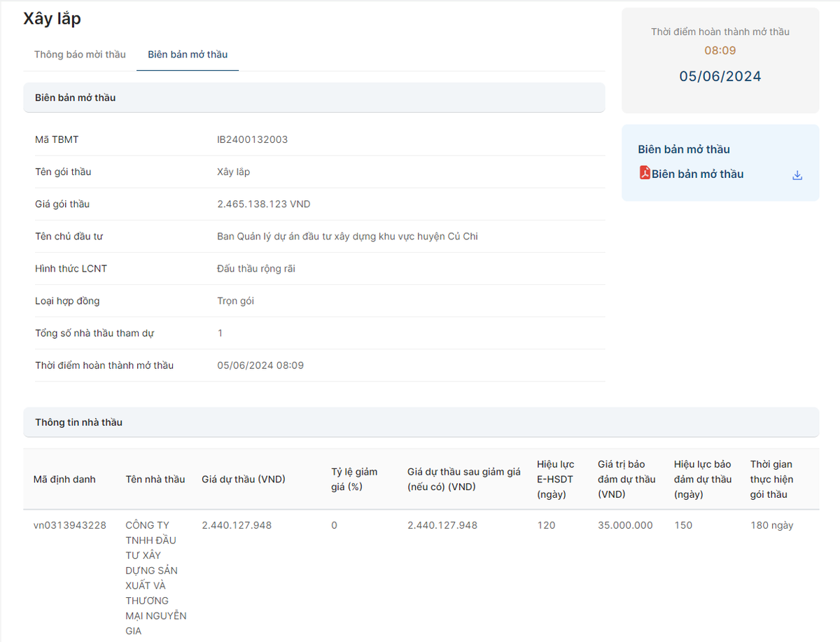Switch to the Thông báo mời thầu tab

click(80, 55)
